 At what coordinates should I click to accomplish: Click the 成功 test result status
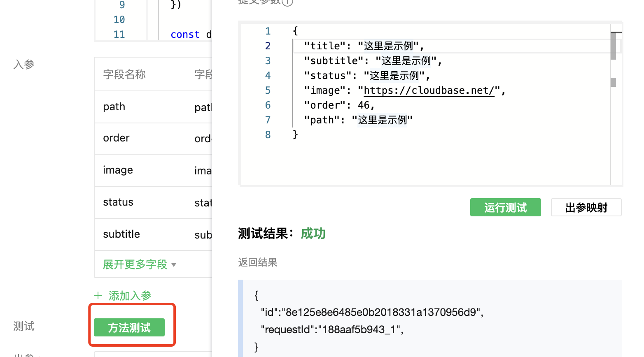[313, 233]
